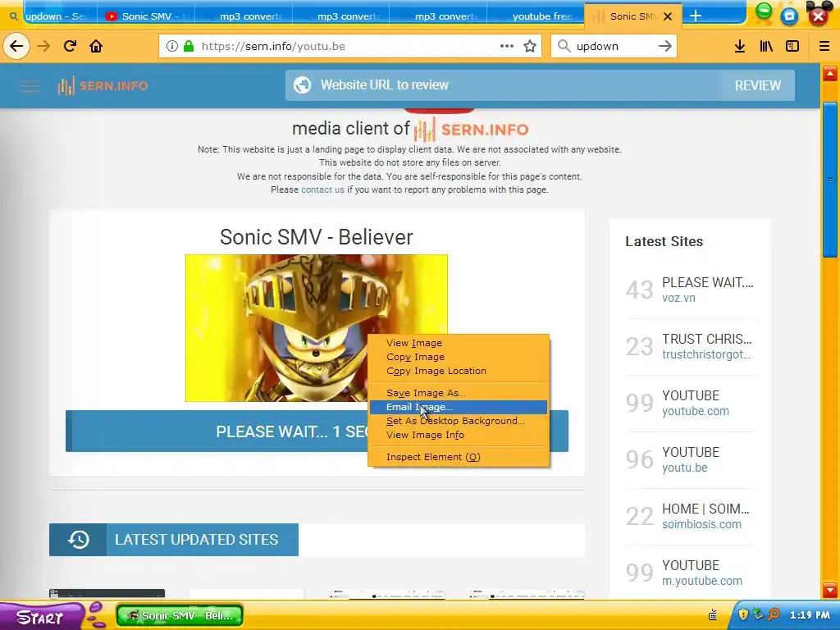The image size is (840, 630).
Task: Click the Sonic SMV - Believer title
Action: [317, 237]
